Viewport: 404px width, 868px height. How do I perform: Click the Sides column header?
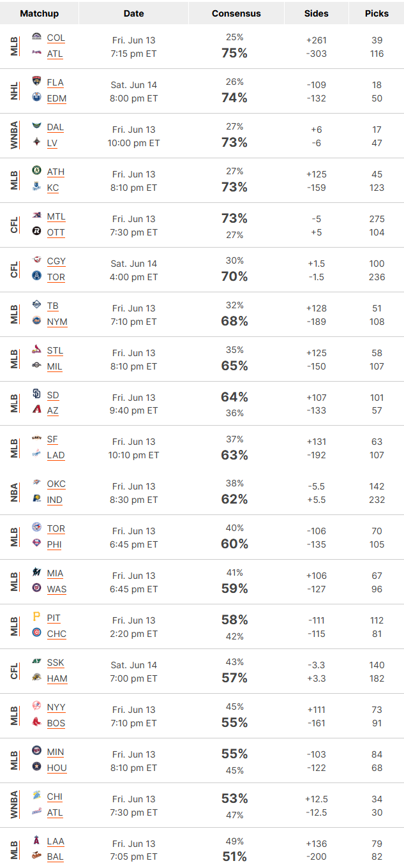(x=316, y=13)
